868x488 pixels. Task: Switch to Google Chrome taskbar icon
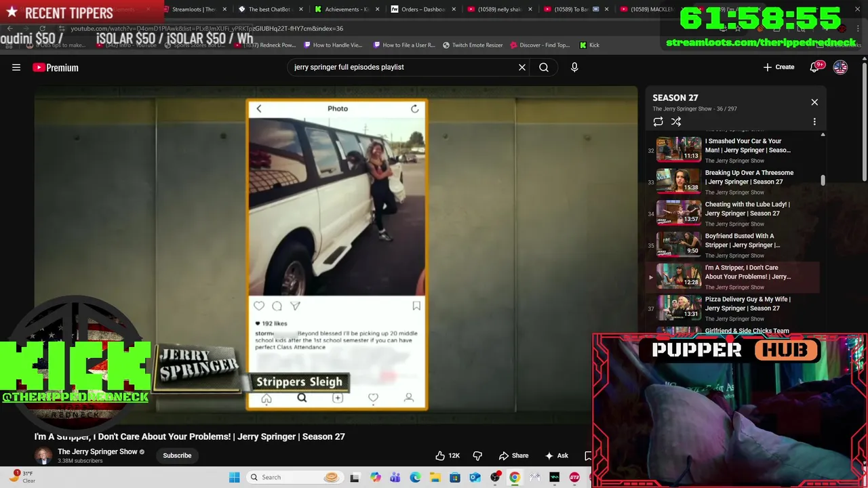pyautogui.click(x=515, y=477)
